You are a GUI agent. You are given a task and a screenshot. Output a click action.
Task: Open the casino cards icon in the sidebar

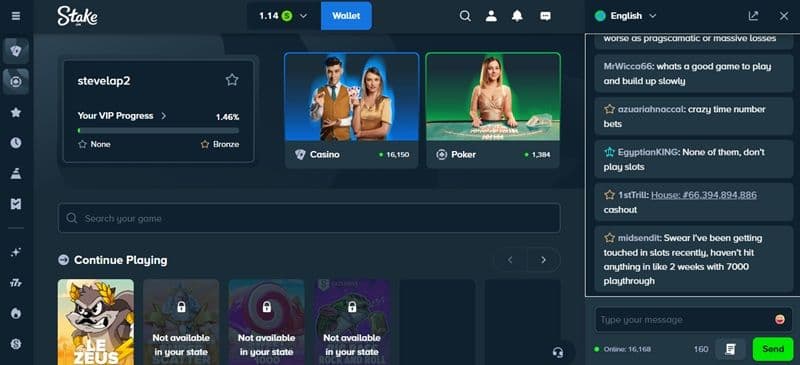coord(16,51)
